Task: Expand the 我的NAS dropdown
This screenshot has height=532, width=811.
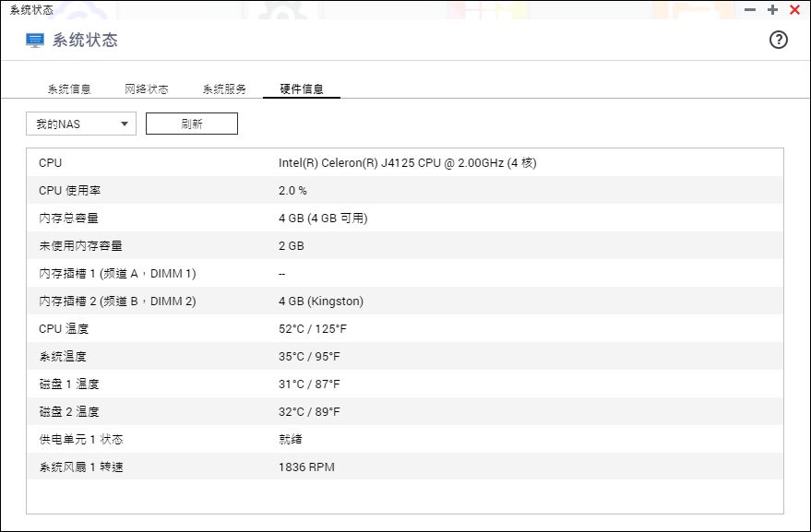Action: pyautogui.click(x=81, y=124)
